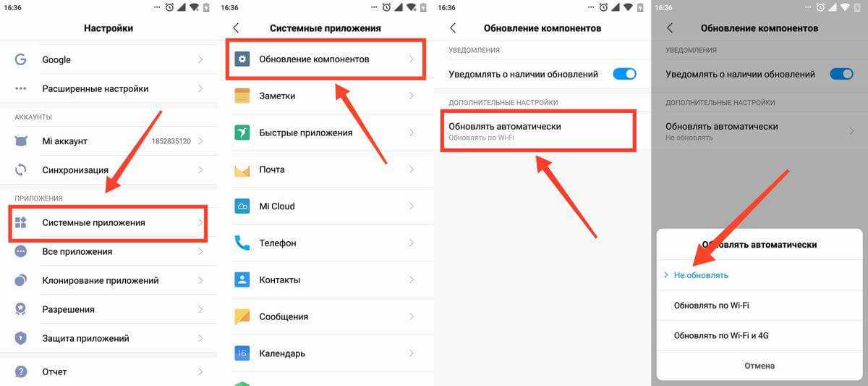Open Клонирование приложений icon
868x386 pixels.
point(21,280)
